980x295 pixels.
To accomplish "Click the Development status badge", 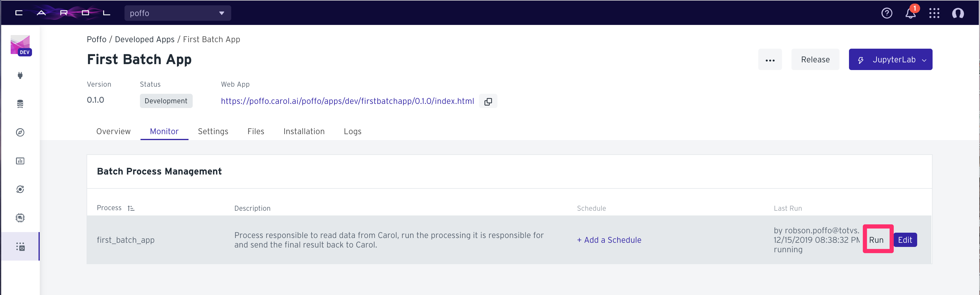I will pyautogui.click(x=166, y=101).
